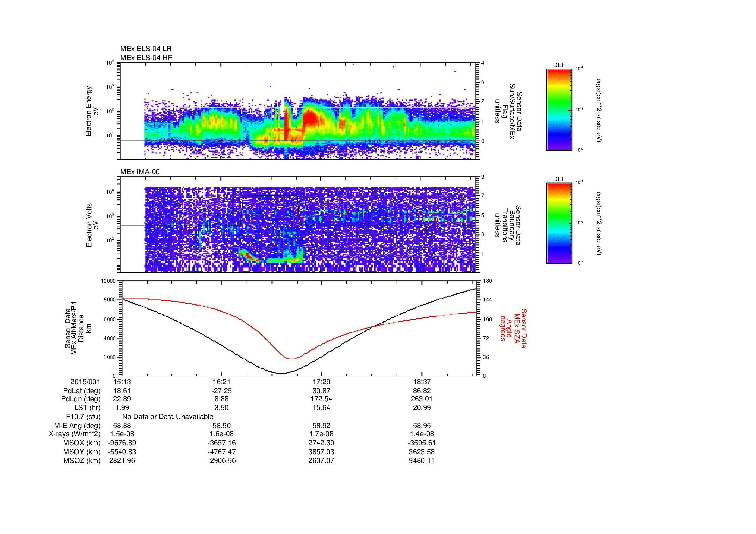The width and height of the screenshot is (756, 534).
Task: Click the 16:21 time tick label
Action: [222, 382]
